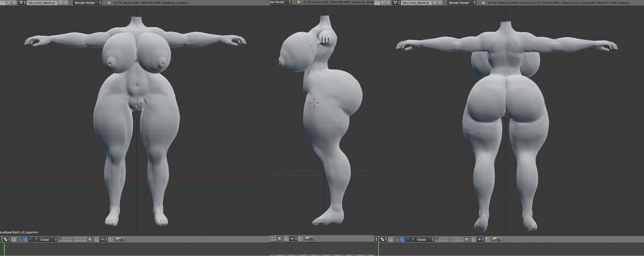Image resolution: width=644 pixels, height=256 pixels.
Task: Add new screen layout in right header
Action: tap(383, 3)
